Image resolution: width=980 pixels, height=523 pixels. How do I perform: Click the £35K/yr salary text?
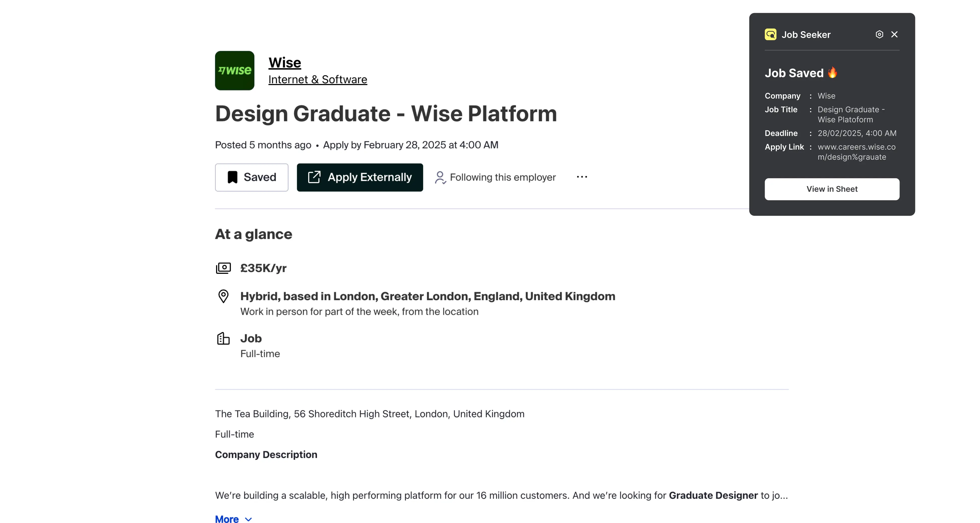[x=263, y=268]
